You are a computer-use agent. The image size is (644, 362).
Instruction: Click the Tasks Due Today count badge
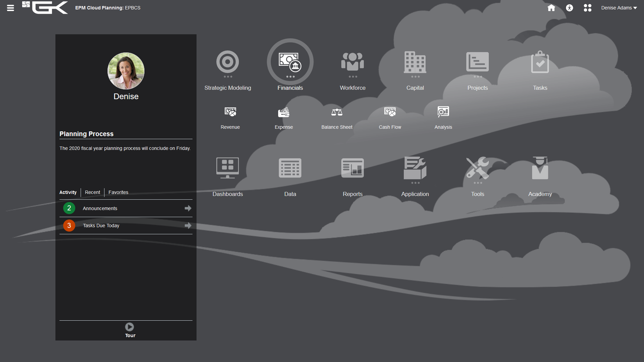point(69,226)
